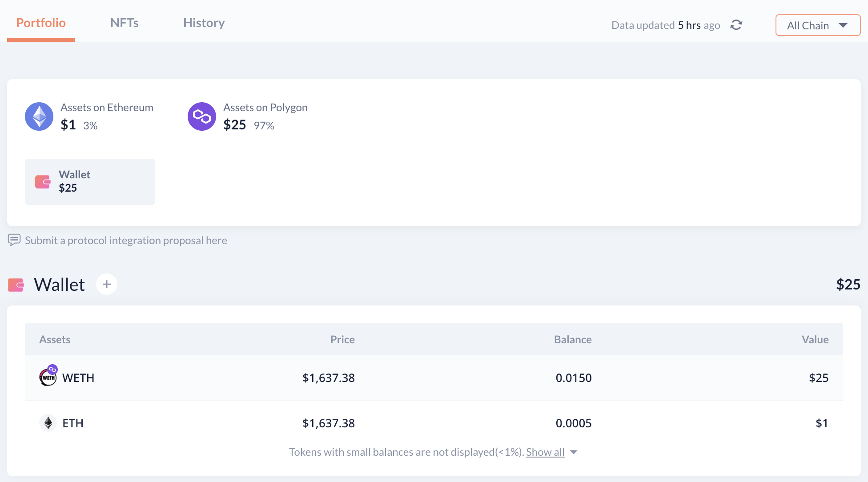This screenshot has height=482, width=868.
Task: Click the ETH asset row
Action: click(x=434, y=423)
